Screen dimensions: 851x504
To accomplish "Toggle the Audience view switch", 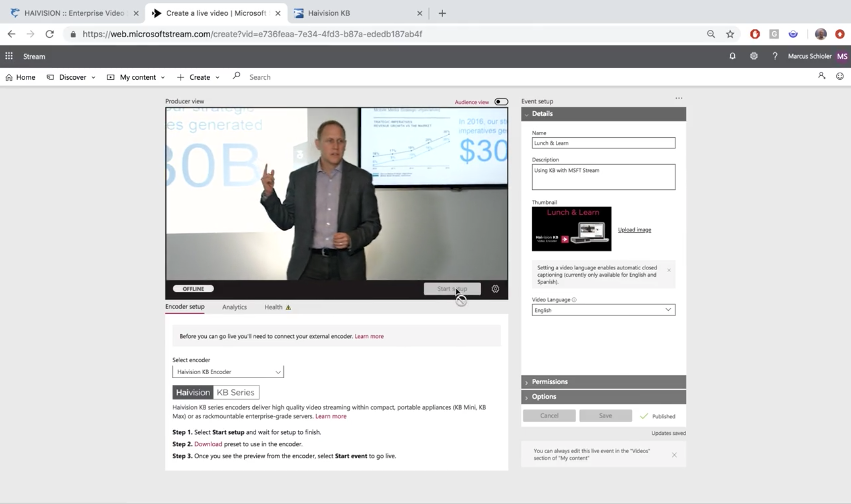I will click(x=501, y=102).
